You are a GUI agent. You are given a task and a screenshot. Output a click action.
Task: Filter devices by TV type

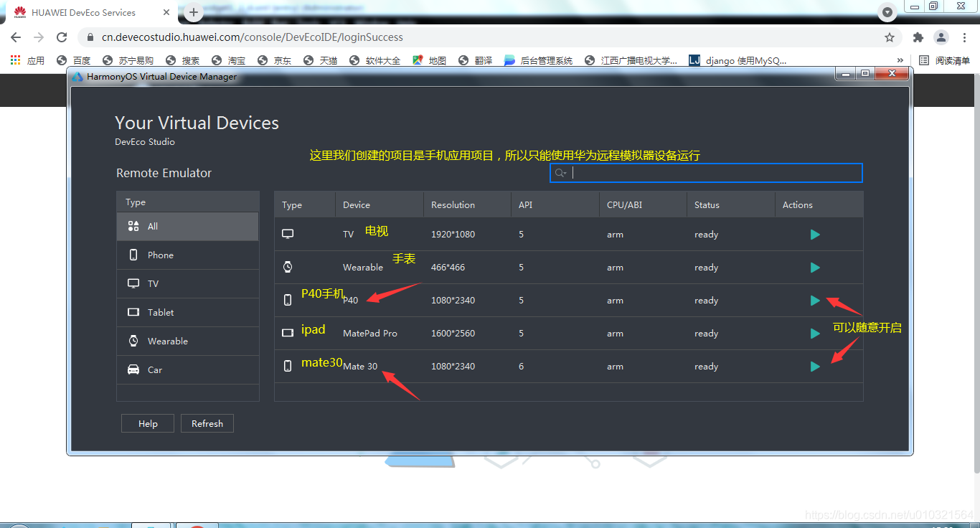point(187,283)
